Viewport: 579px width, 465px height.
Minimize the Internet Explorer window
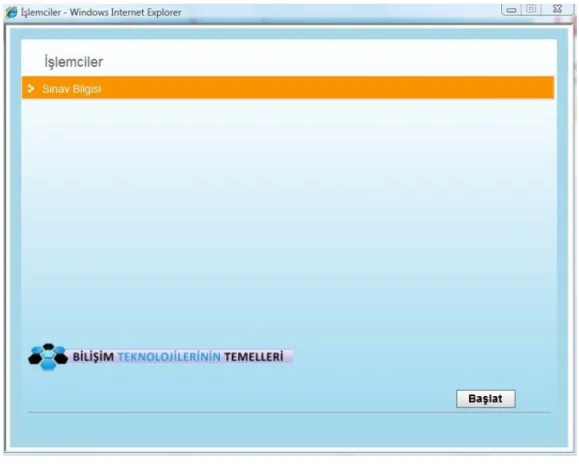[x=511, y=10]
